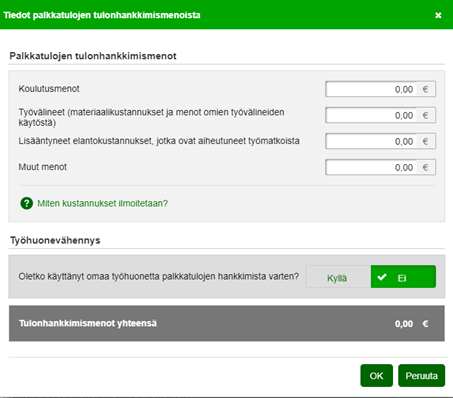Image resolution: width=453 pixels, height=398 pixels.
Task: Click the Työhuonevähennys section heading
Action: (x=55, y=240)
